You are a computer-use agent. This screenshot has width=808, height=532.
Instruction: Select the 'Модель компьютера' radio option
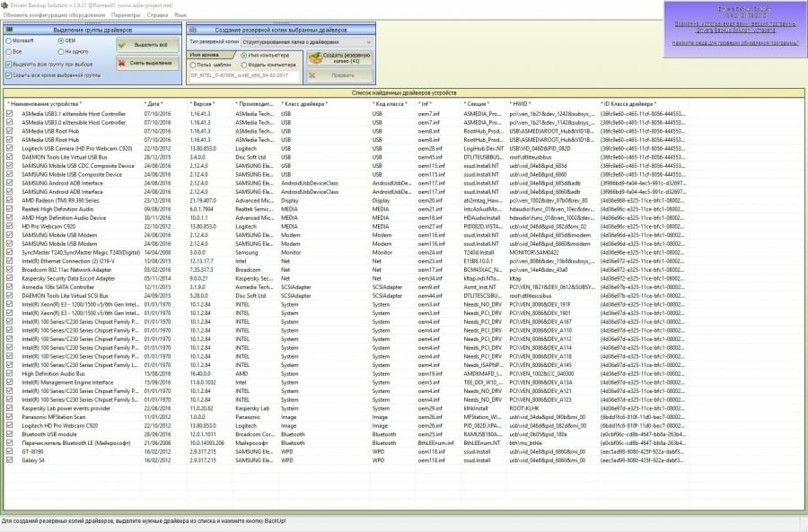(x=243, y=65)
